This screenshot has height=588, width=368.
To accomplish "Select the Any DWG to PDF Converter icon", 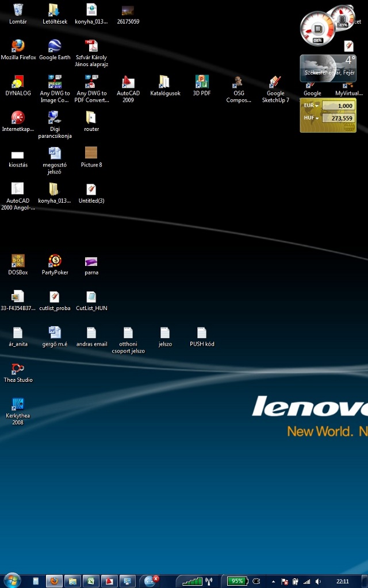I will [x=91, y=89].
